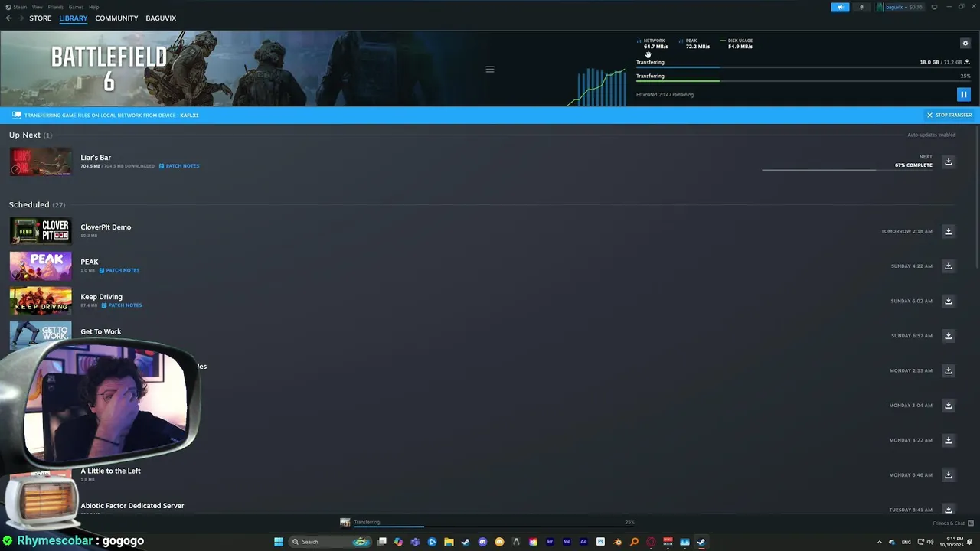980x551 pixels.
Task: Open the Friends menu
Action: tap(56, 7)
